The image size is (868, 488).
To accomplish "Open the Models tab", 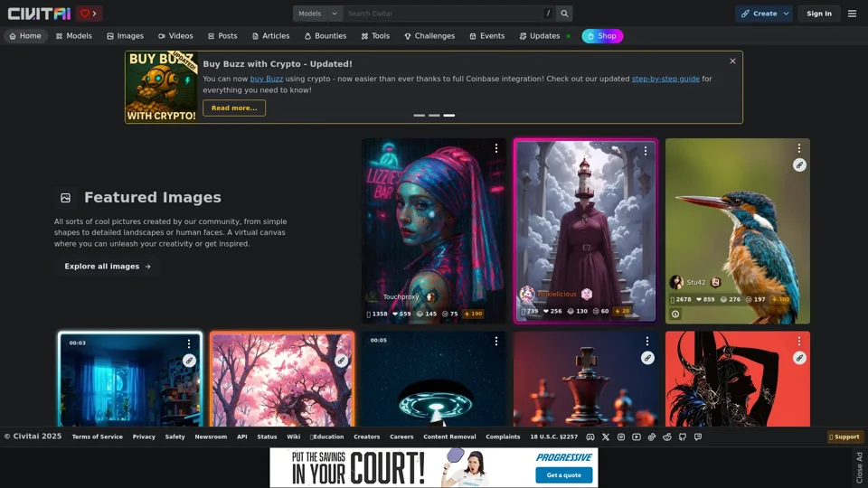I will (x=73, y=36).
